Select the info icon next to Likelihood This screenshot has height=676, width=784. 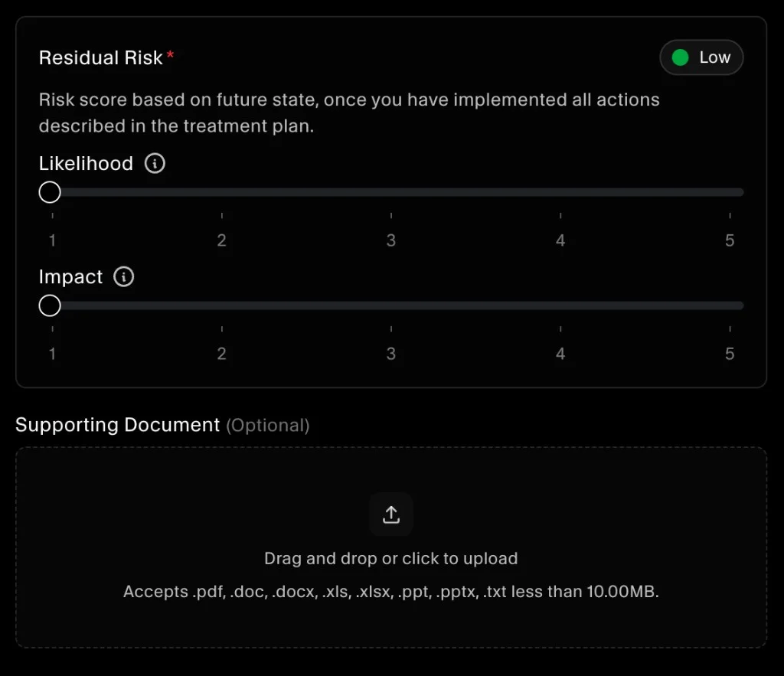(x=153, y=163)
